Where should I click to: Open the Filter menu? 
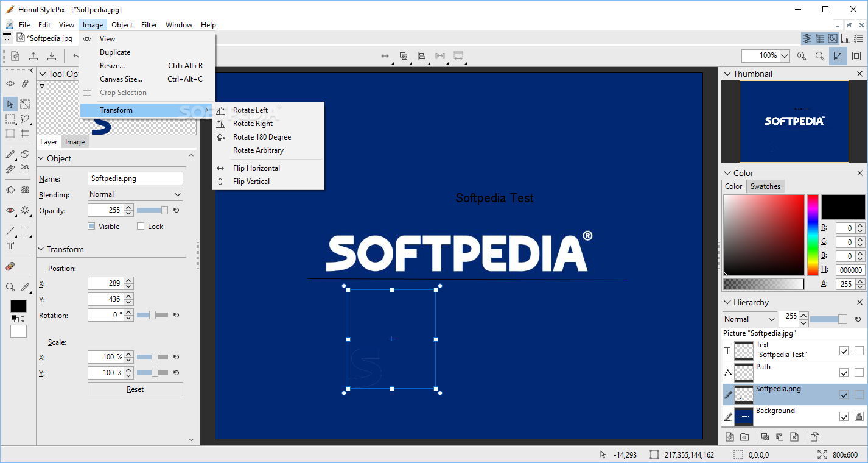pos(149,25)
